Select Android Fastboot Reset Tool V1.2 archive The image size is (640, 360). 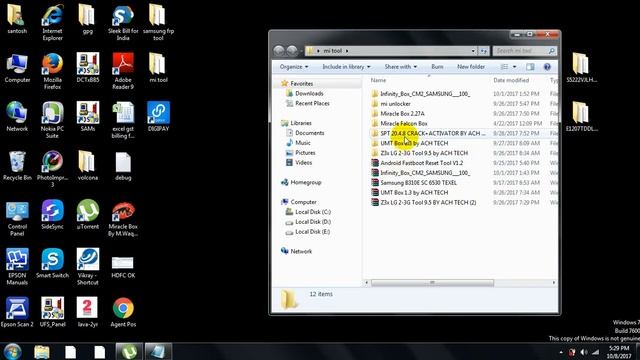click(422, 163)
